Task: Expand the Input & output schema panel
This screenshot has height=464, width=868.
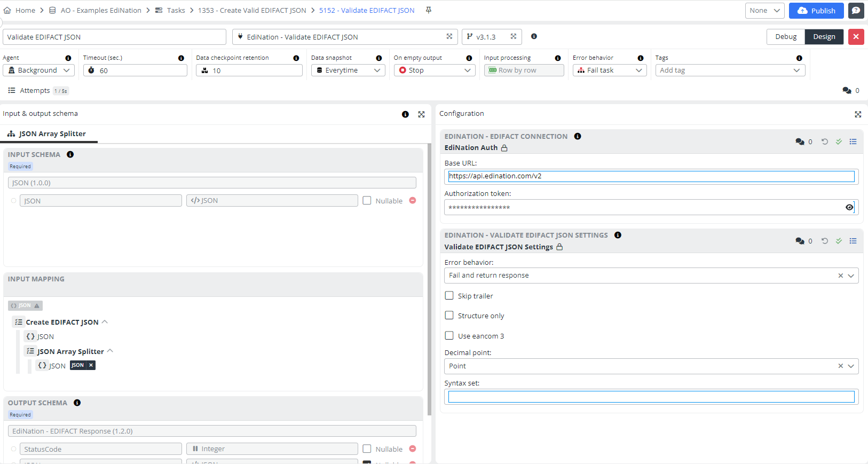Action: coord(421,114)
